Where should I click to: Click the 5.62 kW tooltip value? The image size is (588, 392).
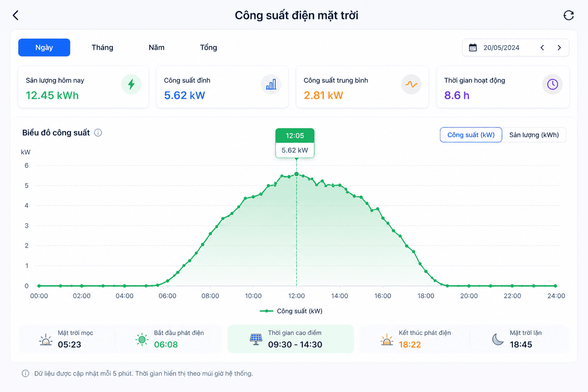pos(295,150)
